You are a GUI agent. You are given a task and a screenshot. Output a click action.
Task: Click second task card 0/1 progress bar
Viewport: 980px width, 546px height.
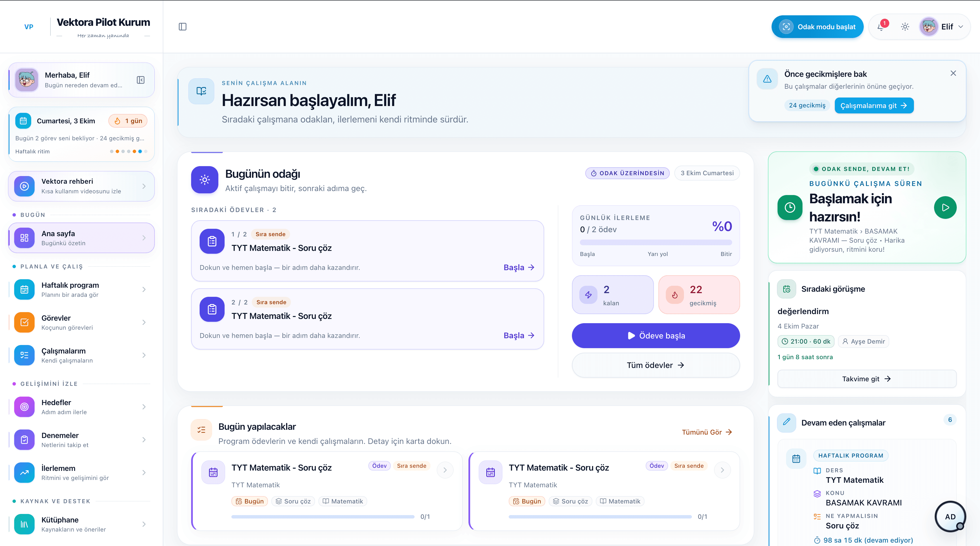[600, 517]
